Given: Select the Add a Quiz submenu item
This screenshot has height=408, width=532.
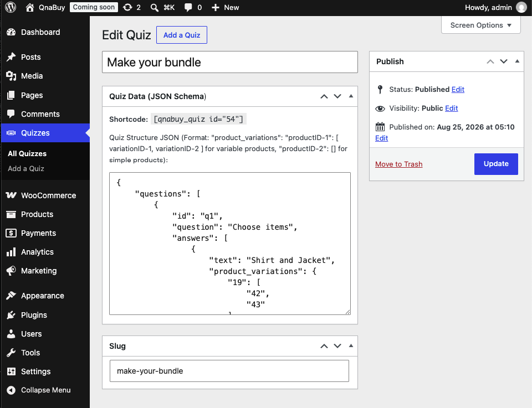Looking at the screenshot, I should click(26, 168).
